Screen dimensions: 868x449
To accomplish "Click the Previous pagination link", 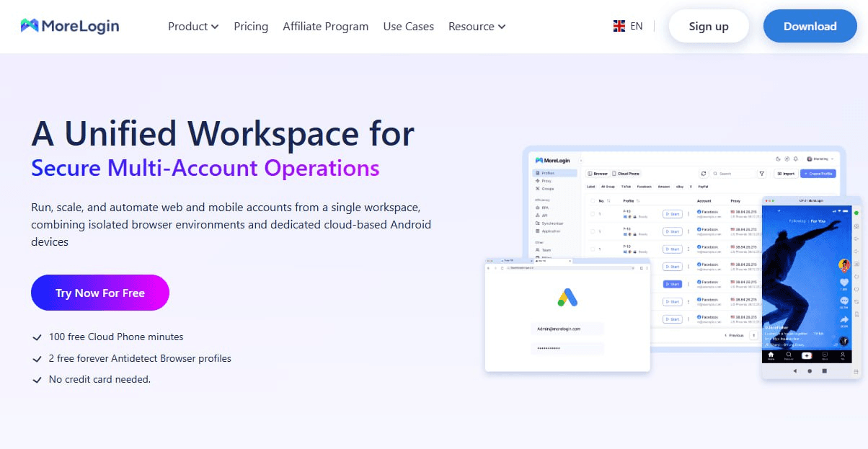I will pyautogui.click(x=734, y=335).
